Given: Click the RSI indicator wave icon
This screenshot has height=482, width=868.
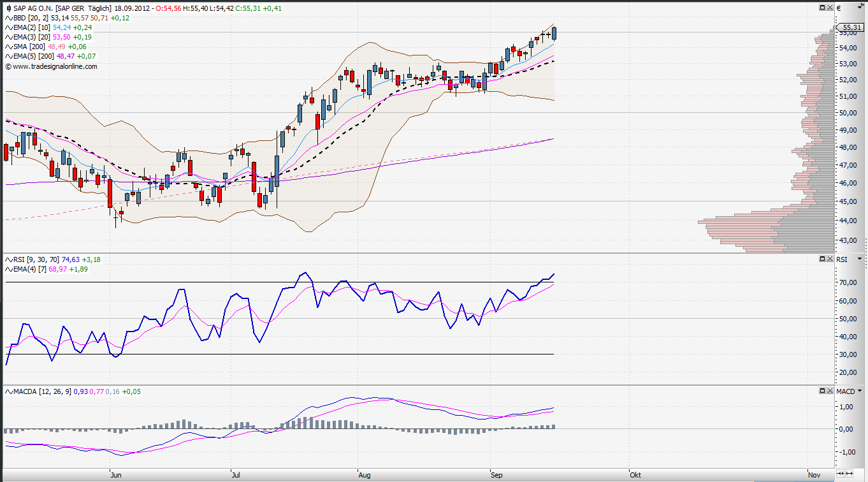Looking at the screenshot, I should 8,259.
